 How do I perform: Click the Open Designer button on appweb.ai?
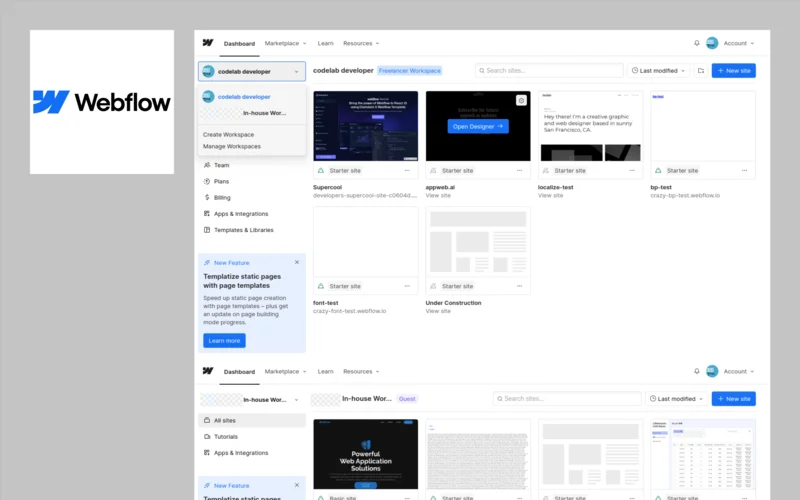click(478, 126)
